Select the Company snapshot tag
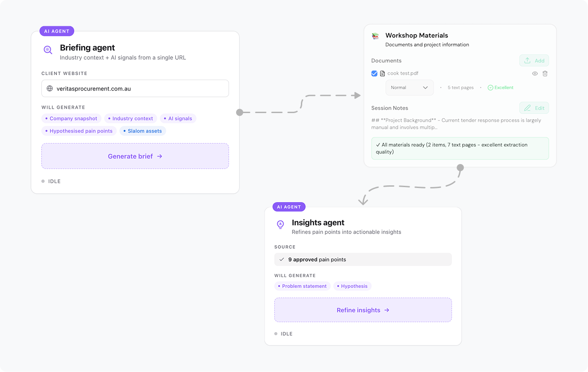588x372 pixels. 71,118
